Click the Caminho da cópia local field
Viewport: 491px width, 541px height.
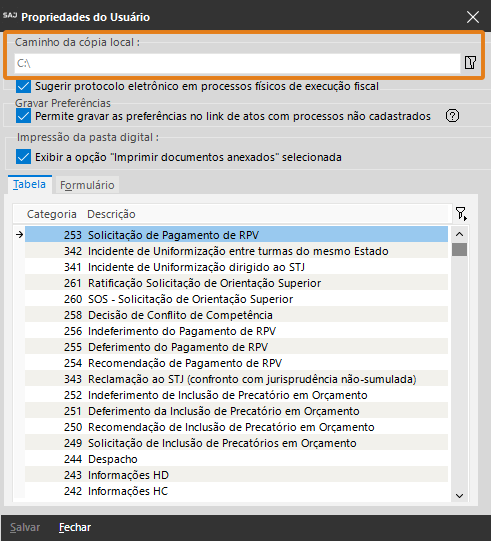pos(237,63)
